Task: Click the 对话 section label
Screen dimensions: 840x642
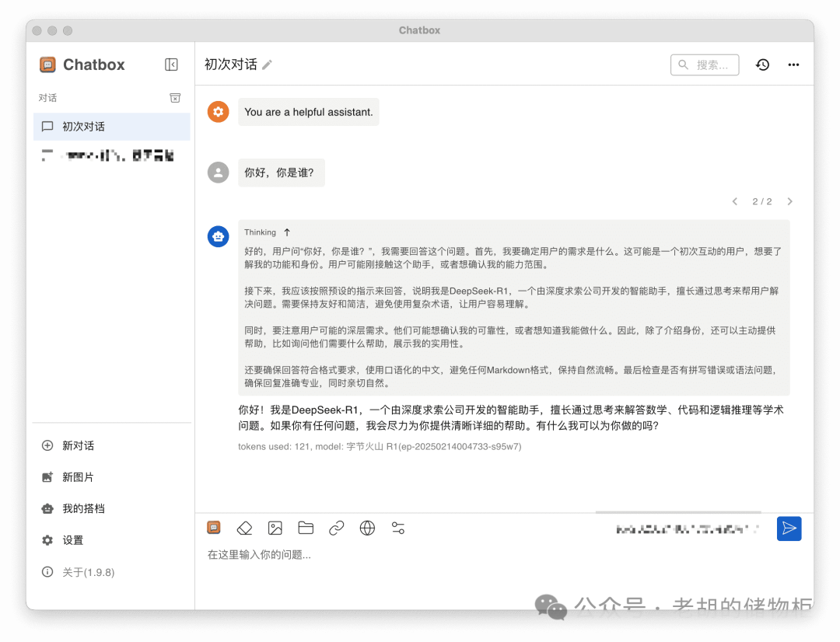Action: (x=47, y=98)
